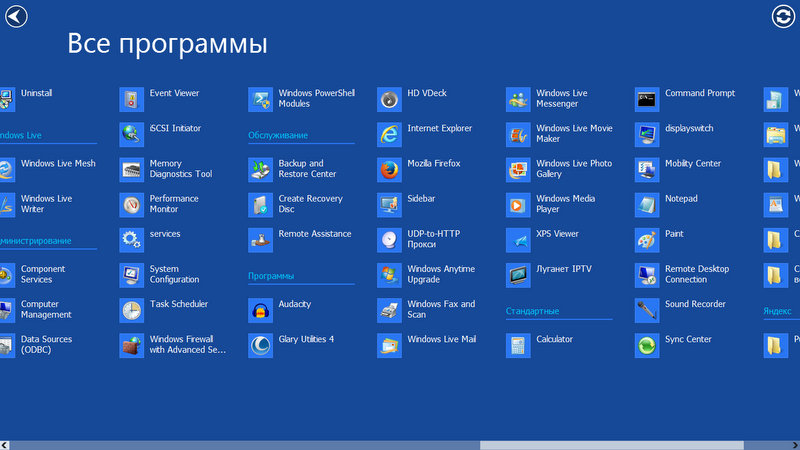Launch iSCSI Initiator icon
Image resolution: width=800 pixels, height=450 pixels.
point(132,135)
